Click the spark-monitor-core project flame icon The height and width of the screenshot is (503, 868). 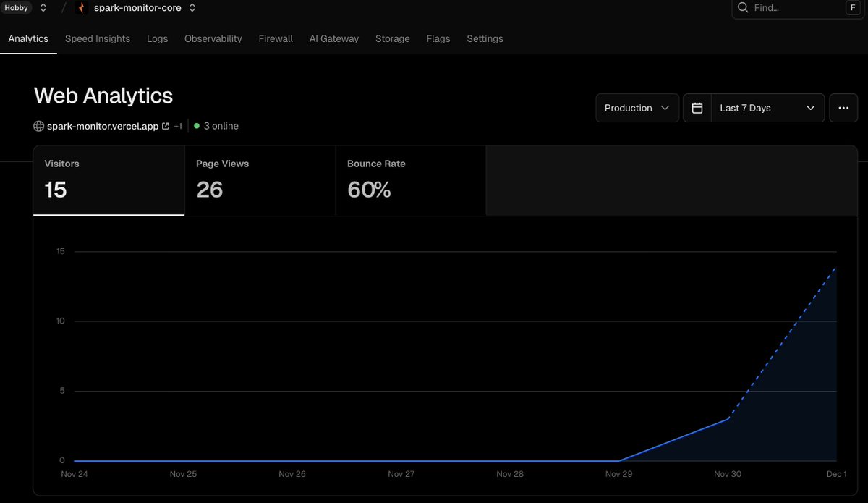81,8
